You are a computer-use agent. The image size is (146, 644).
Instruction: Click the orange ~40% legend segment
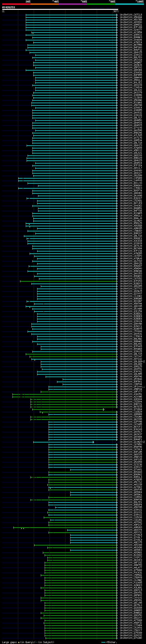click(45, 4)
